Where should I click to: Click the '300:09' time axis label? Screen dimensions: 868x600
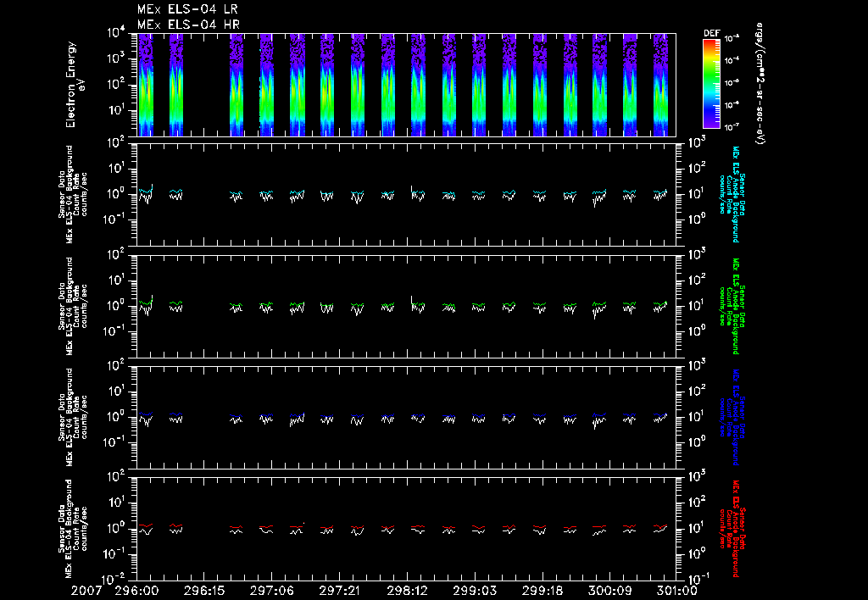pyautogui.click(x=609, y=591)
